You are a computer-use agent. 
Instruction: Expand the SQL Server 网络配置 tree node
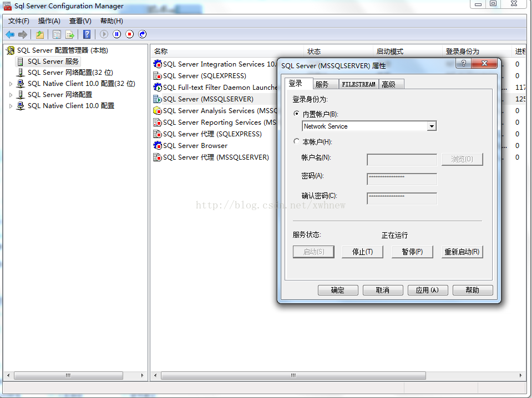click(x=11, y=95)
